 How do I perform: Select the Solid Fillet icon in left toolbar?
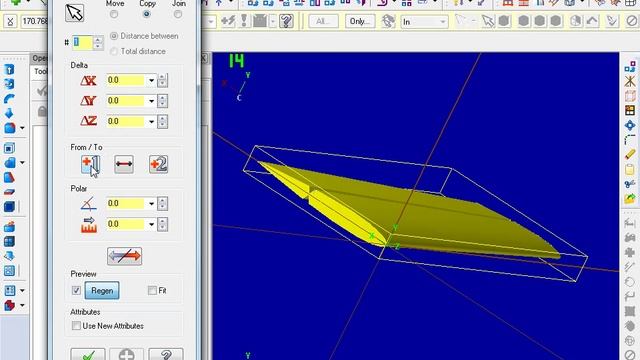10,128
